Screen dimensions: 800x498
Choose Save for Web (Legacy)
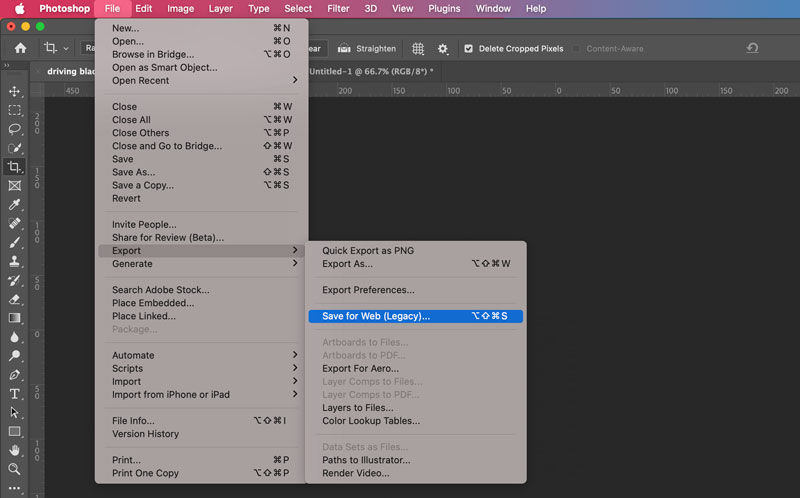[x=415, y=316]
